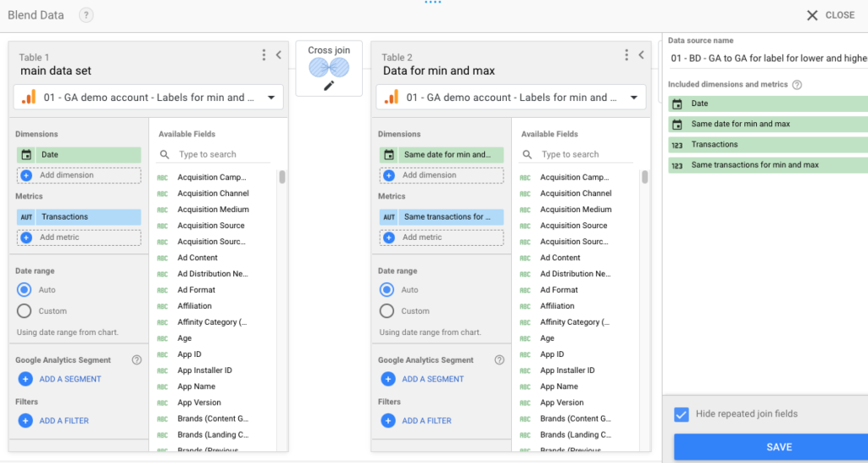Click included Same date for min and max field
868x463 pixels.
coord(768,124)
